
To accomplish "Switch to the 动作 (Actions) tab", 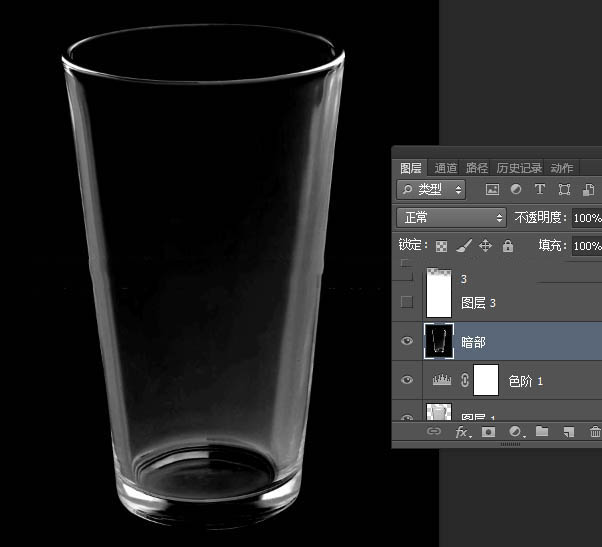I will 562,168.
